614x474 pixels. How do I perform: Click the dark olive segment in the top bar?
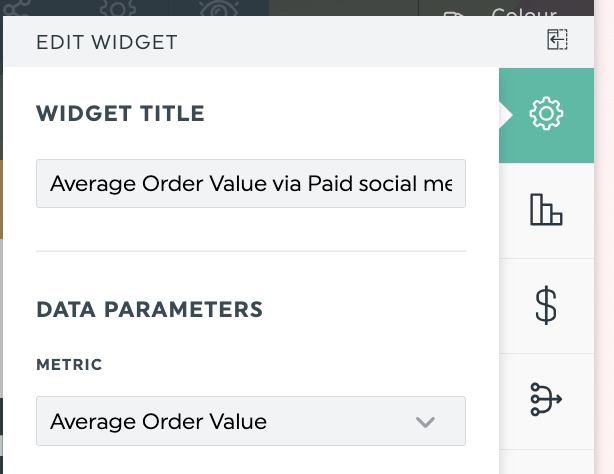pyautogui.click(x=344, y=7)
